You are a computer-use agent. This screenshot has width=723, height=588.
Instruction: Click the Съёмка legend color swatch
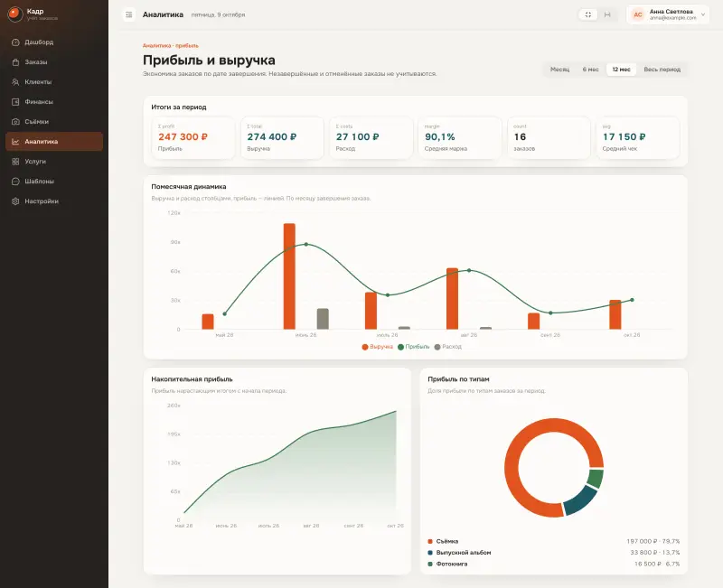430,541
